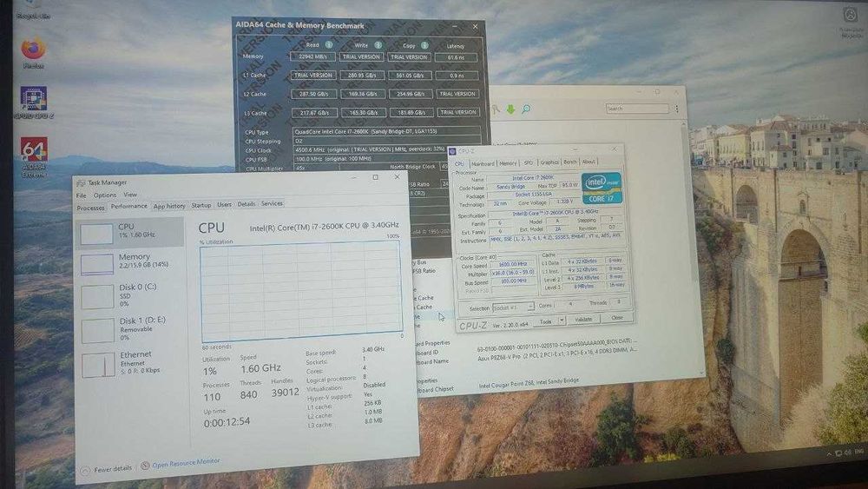
Task: Click the Disk 0 (C:) mini graph thumbnail
Action: [97, 297]
